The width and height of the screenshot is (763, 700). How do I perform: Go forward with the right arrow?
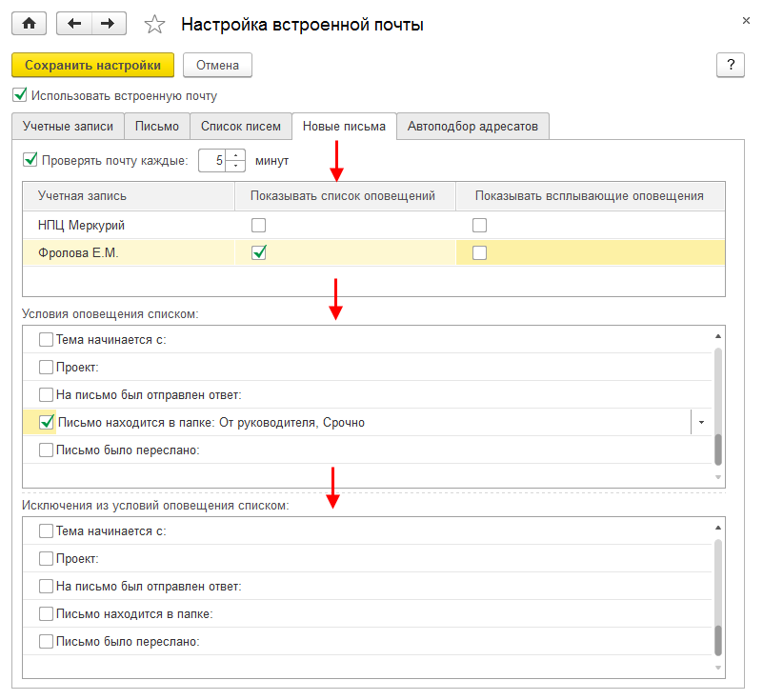[109, 24]
